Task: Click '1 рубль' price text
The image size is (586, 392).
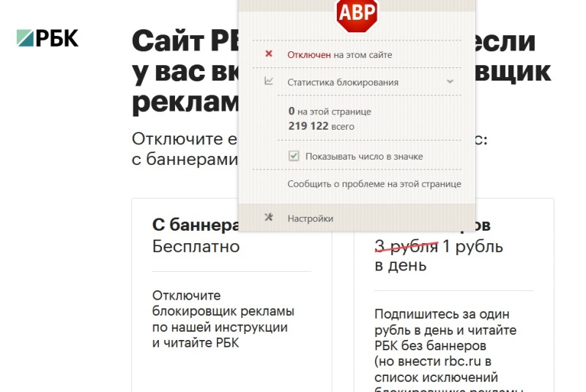Action: pyautogui.click(x=472, y=247)
